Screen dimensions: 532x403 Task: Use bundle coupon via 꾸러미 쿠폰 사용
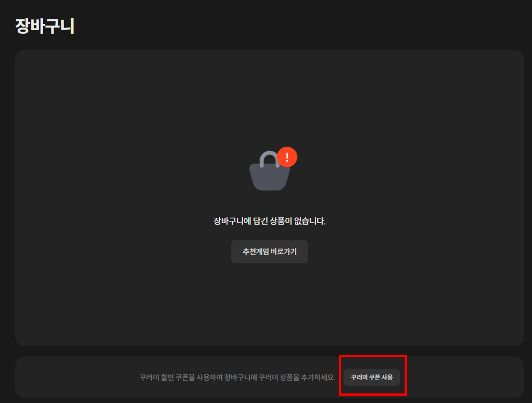(372, 377)
